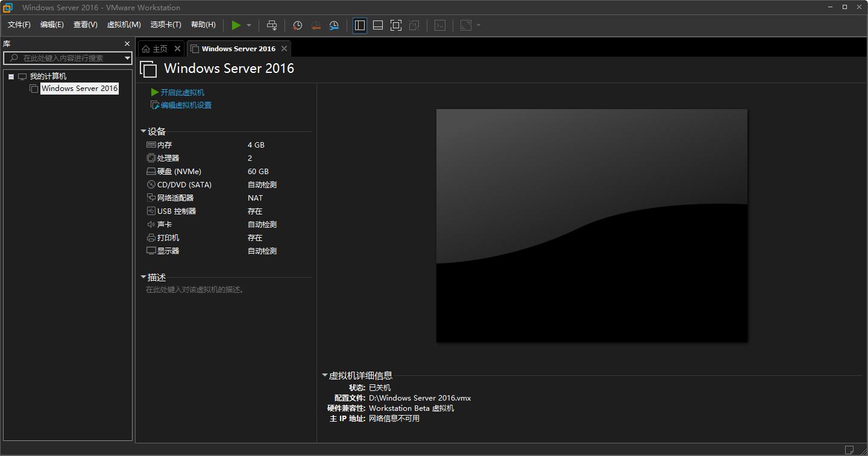The width and height of the screenshot is (868, 456).
Task: Maximize the VMware Workstation window
Action: pos(844,7)
